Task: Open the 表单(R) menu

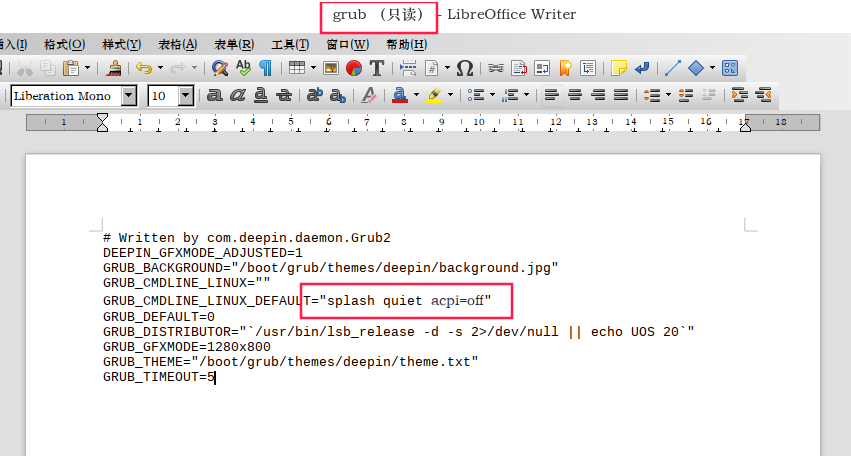Action: (x=234, y=45)
